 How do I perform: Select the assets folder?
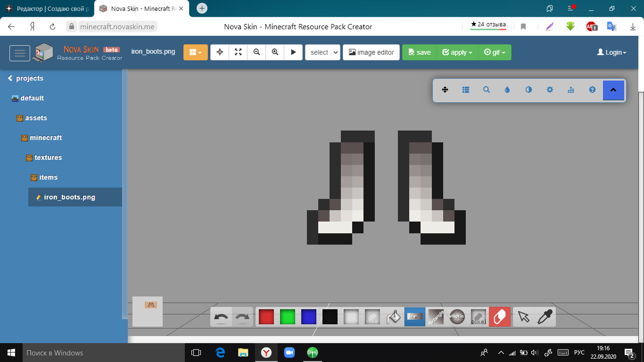point(32,118)
